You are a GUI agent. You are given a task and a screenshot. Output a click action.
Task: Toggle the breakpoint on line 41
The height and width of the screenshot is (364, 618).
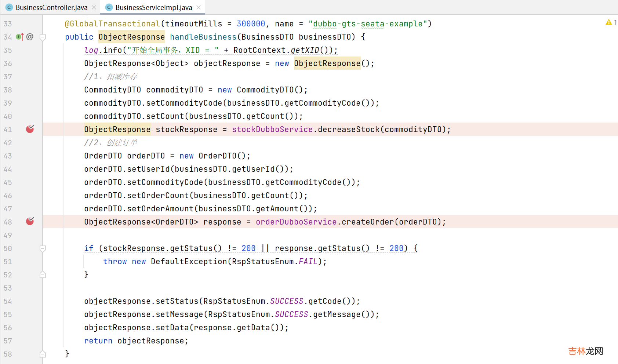pos(30,129)
